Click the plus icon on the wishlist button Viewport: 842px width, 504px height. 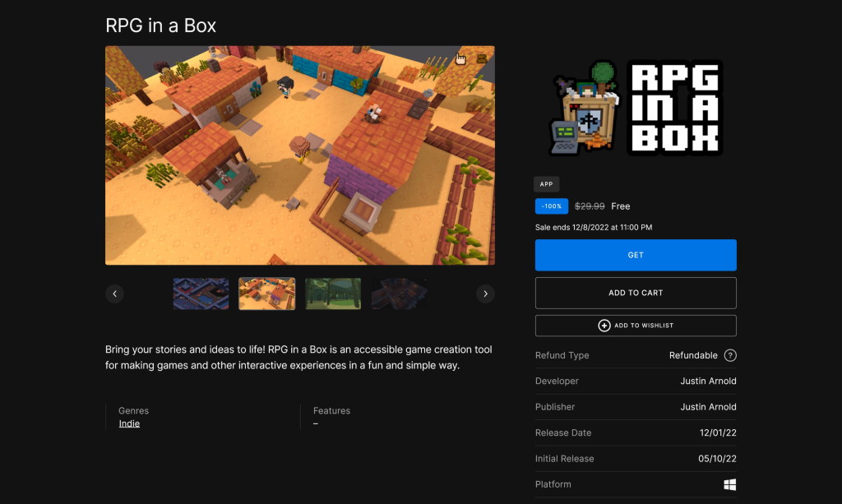click(x=604, y=326)
